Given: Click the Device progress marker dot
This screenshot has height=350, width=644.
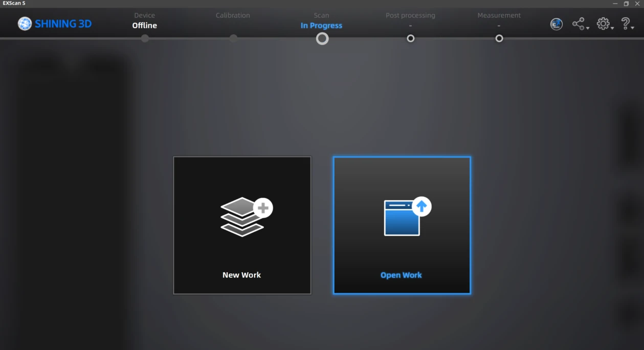Looking at the screenshot, I should tap(145, 38).
